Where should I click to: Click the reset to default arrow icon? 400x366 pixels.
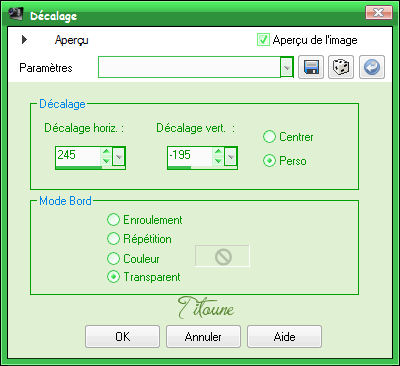372,67
